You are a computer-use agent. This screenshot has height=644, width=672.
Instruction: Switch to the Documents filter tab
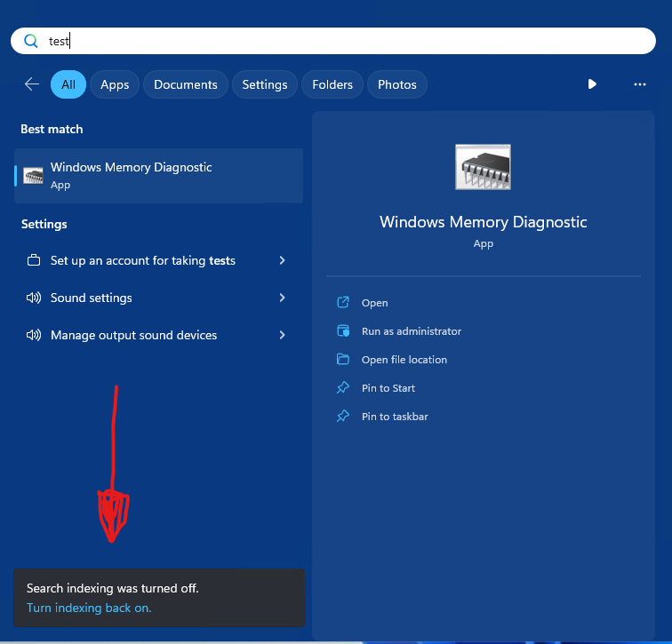pyautogui.click(x=185, y=84)
